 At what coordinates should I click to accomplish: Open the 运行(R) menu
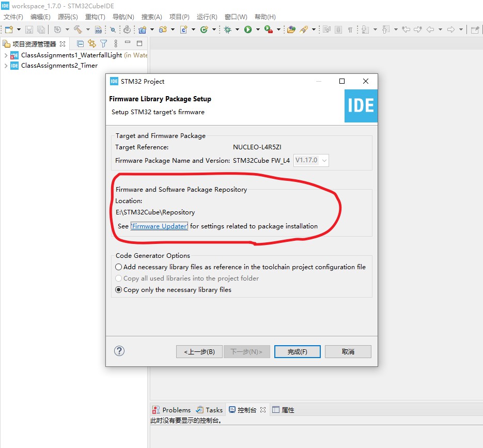207,17
